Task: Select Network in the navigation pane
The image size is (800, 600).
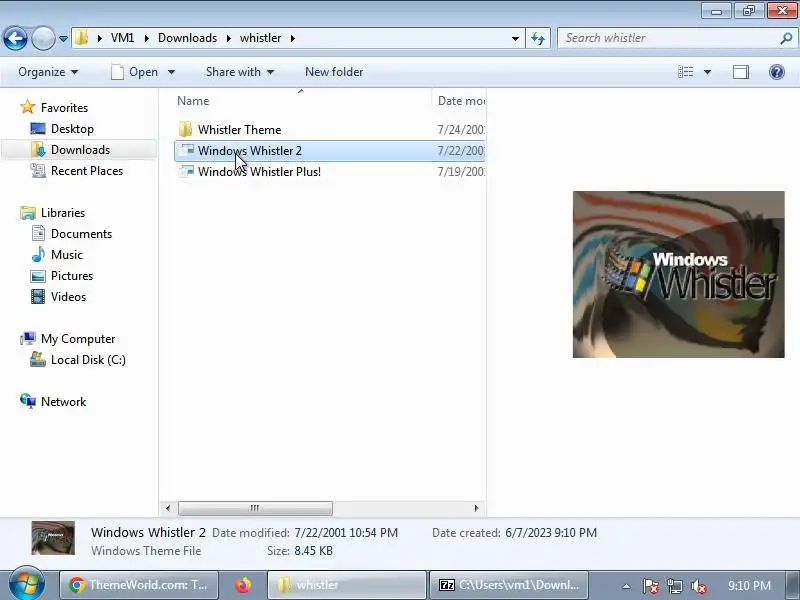Action: (x=63, y=402)
